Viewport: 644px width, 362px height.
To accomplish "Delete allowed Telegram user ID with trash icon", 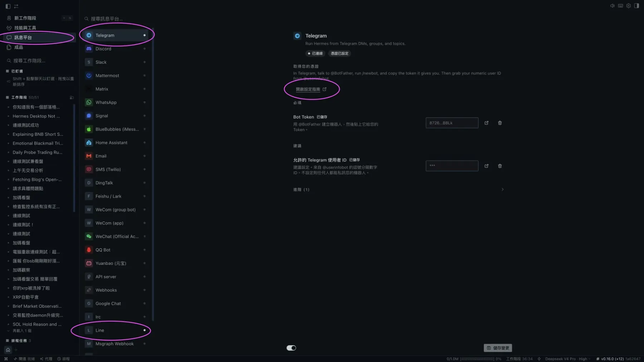I will click(x=500, y=166).
